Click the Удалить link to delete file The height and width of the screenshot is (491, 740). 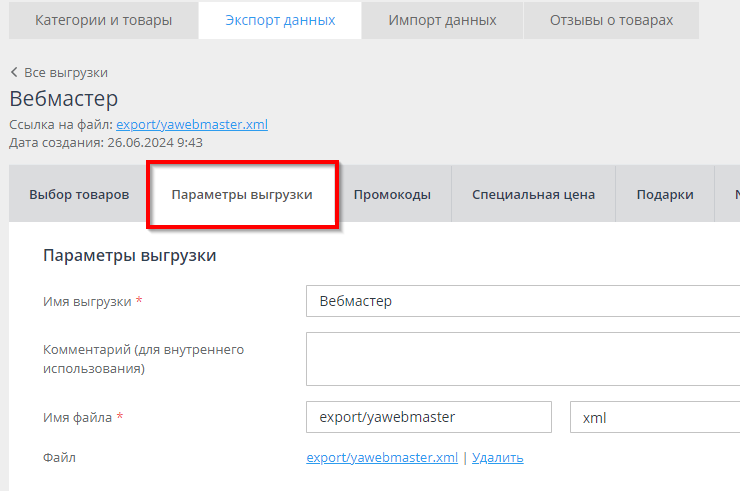[497, 458]
